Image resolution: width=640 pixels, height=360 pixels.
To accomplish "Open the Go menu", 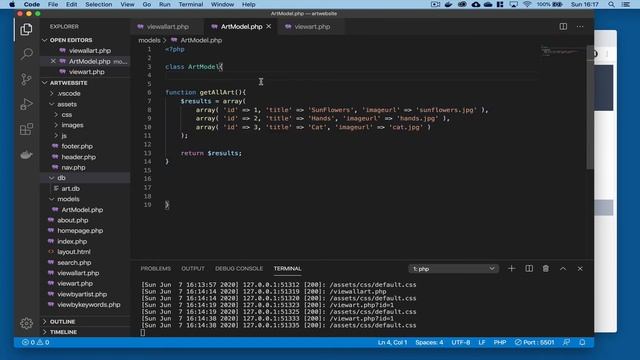I will pos(147,4).
